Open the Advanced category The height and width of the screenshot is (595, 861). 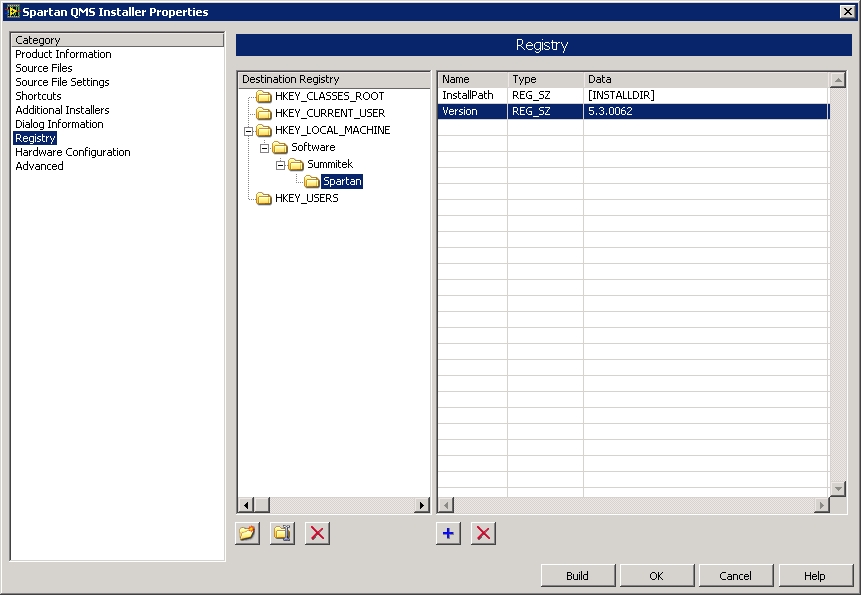click(40, 166)
